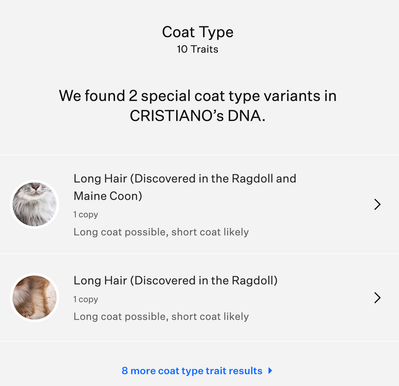The width and height of the screenshot is (399, 386).
Task: Select 'Long Hair (Discovered in the Ragdoll and' title line
Action: (x=185, y=179)
